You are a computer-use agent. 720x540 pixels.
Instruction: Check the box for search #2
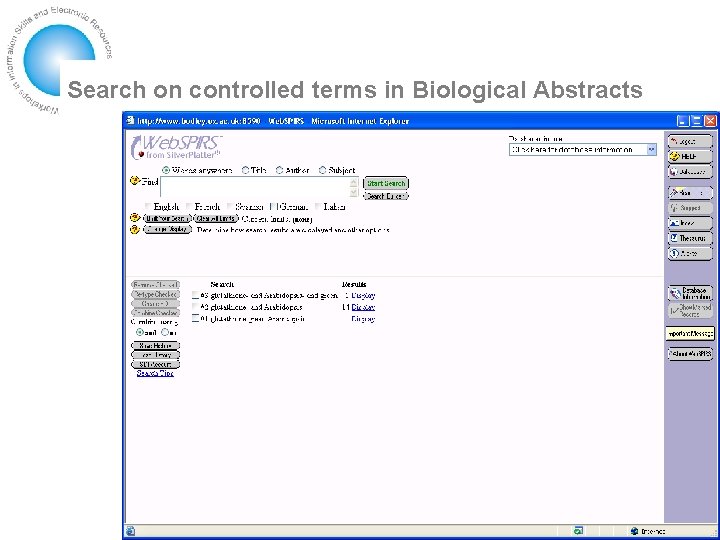click(196, 307)
